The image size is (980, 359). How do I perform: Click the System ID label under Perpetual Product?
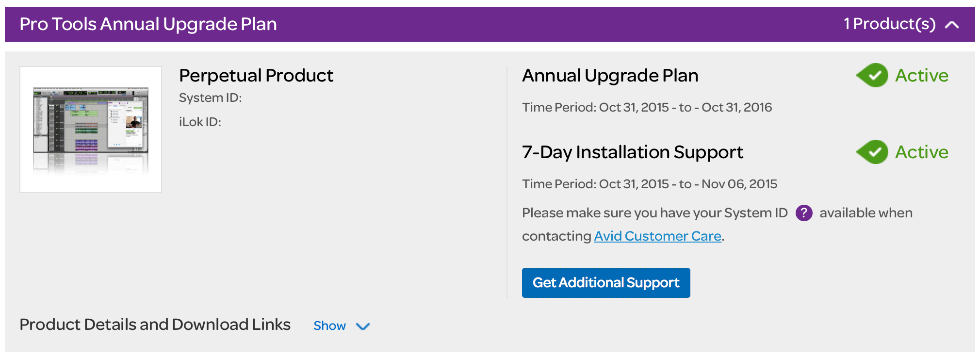pos(210,98)
